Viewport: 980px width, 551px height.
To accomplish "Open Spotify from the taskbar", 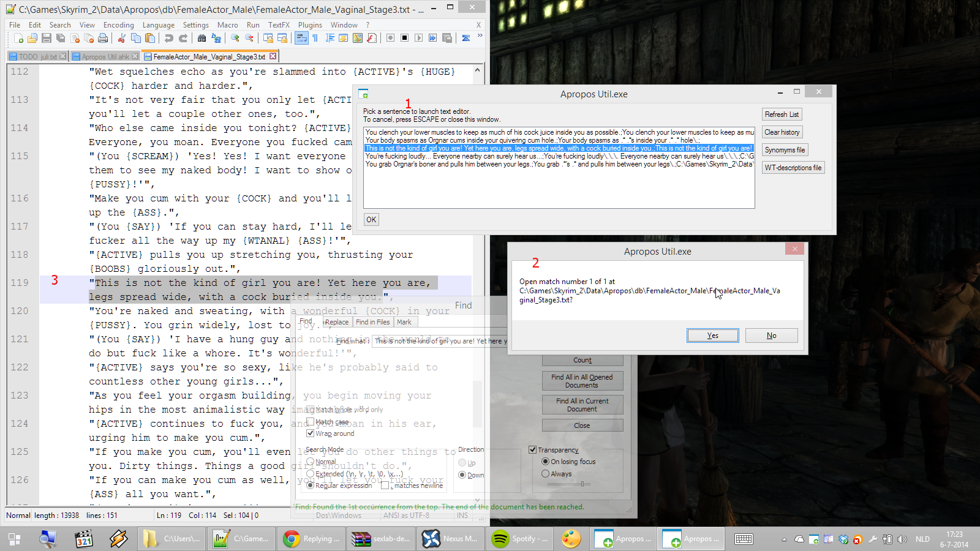I will pos(520,539).
